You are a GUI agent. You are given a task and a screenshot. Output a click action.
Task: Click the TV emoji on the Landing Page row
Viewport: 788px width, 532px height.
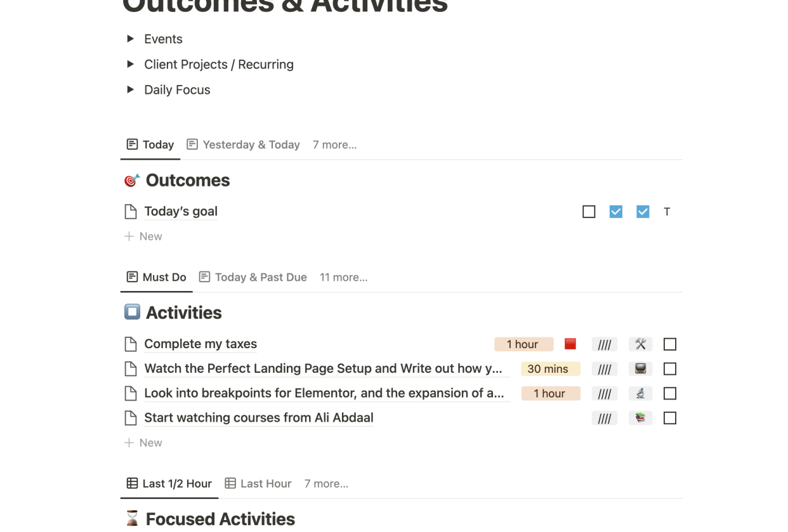[640, 368]
